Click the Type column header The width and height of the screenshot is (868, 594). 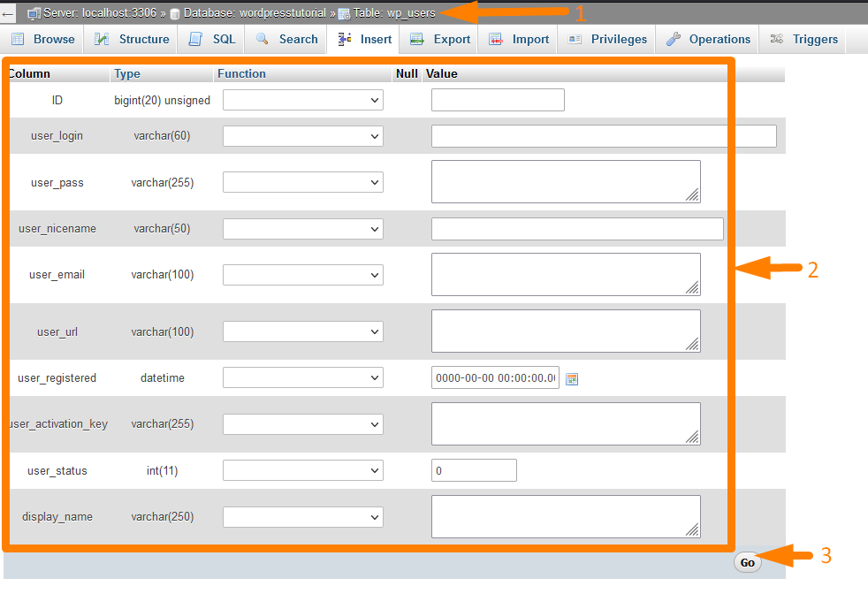click(126, 73)
